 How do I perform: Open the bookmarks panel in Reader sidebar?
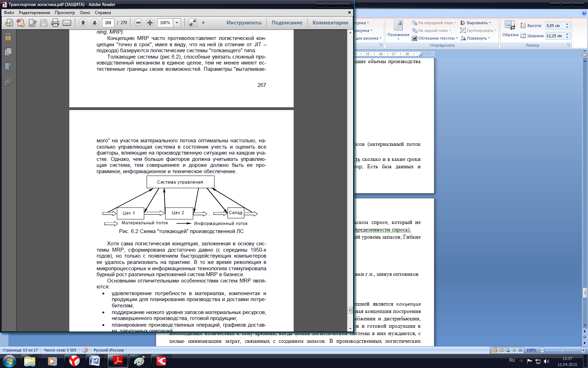click(8, 67)
